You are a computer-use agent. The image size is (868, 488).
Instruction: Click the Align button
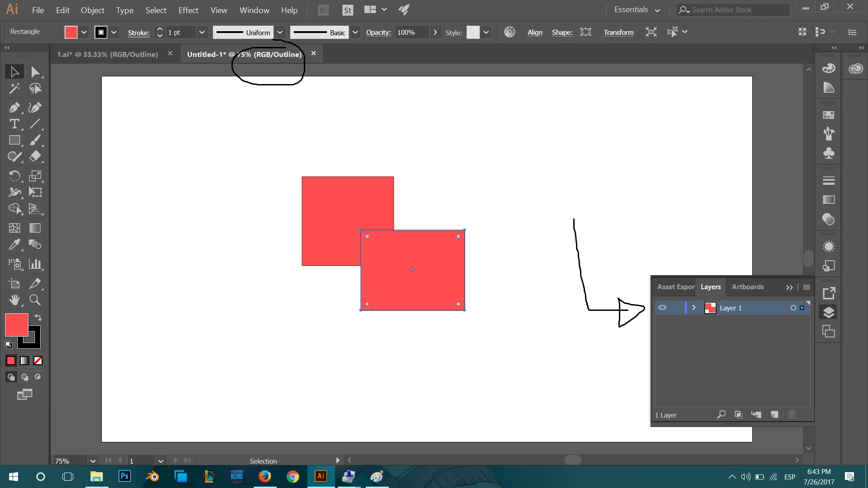coord(535,32)
